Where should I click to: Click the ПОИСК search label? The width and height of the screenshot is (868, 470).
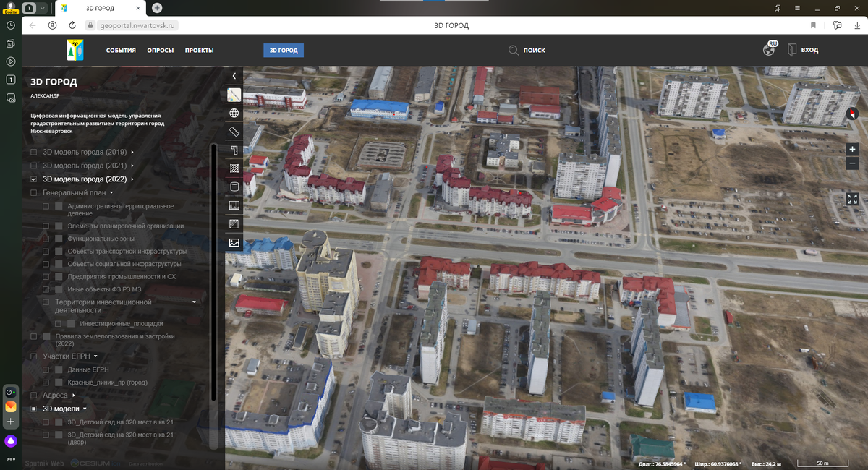pyautogui.click(x=535, y=51)
